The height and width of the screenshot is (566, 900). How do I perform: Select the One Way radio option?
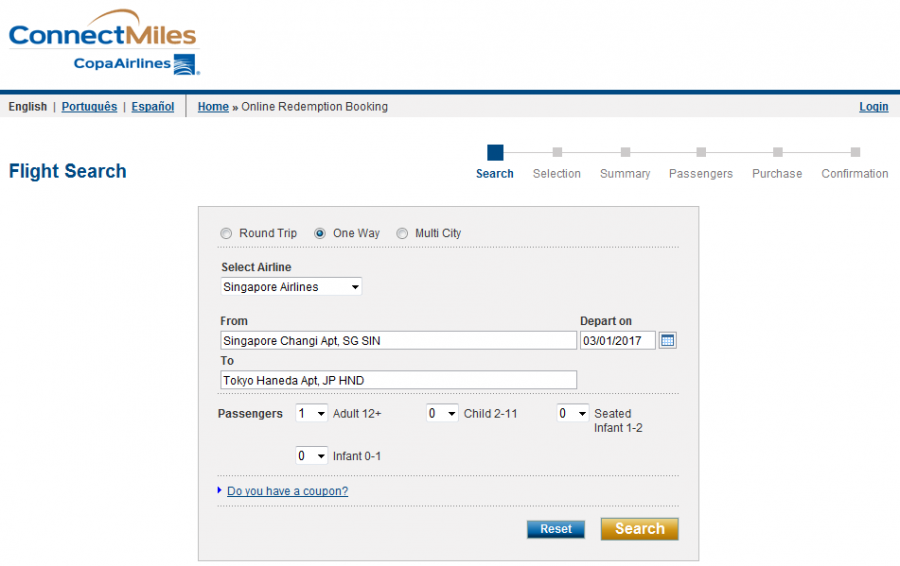320,234
